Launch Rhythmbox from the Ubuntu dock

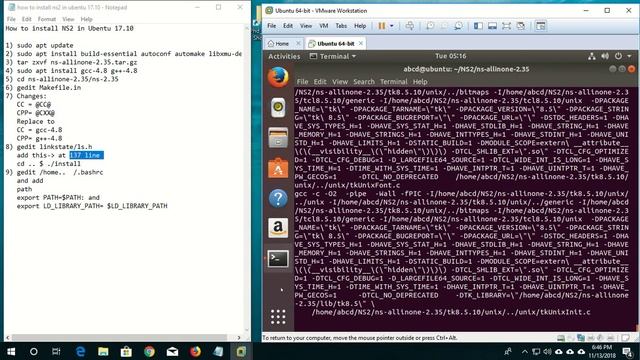point(278,108)
